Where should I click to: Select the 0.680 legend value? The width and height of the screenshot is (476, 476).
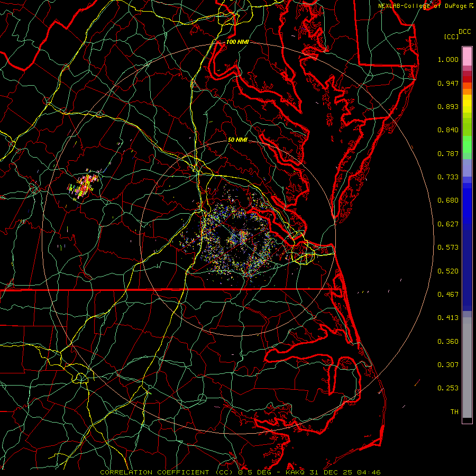[448, 200]
